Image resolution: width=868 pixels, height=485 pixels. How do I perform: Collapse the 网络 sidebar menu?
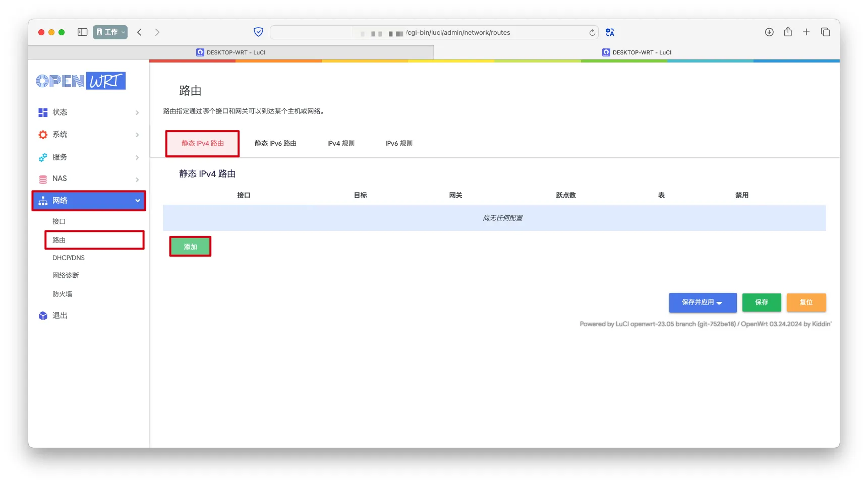tap(89, 201)
